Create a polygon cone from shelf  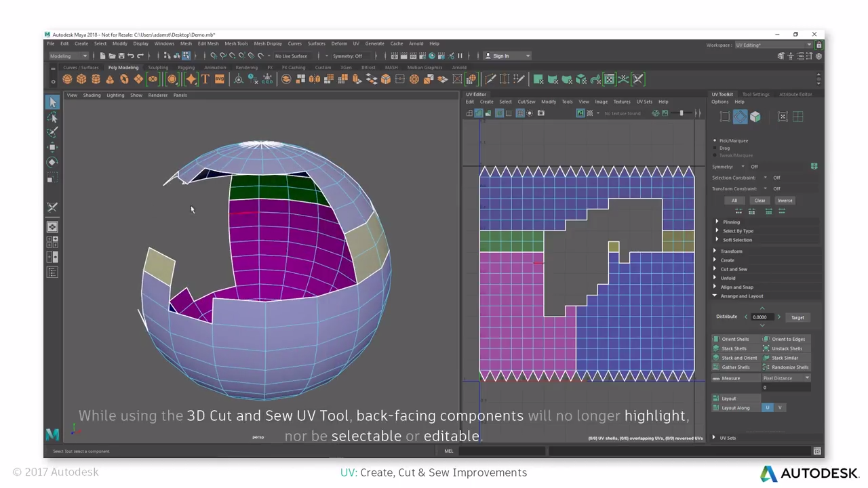pyautogui.click(x=110, y=79)
